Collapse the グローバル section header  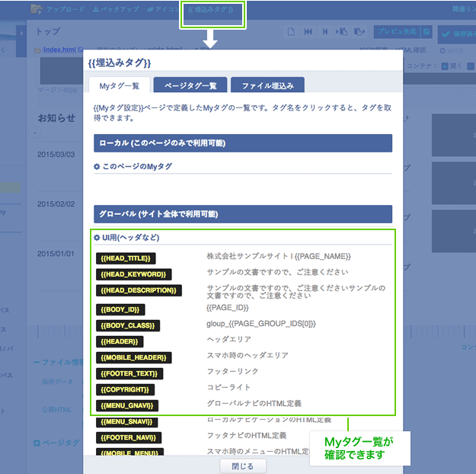coord(242,214)
